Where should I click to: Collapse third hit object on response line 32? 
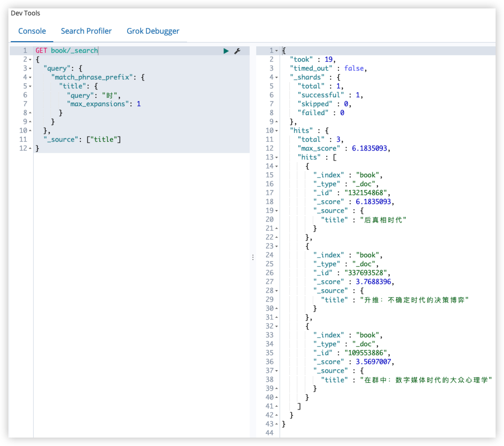(276, 326)
